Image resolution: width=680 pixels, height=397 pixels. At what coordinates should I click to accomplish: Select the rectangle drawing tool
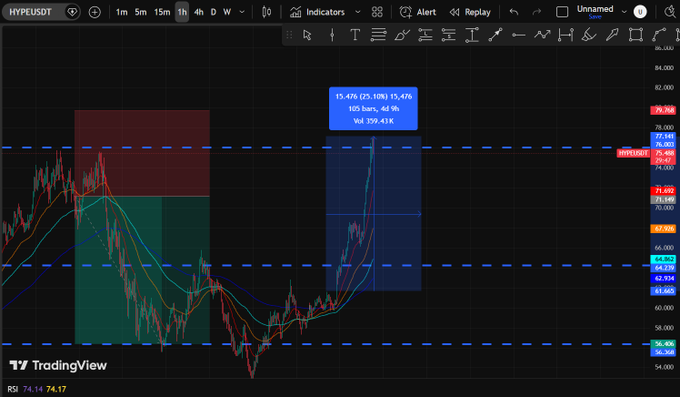tap(636, 35)
